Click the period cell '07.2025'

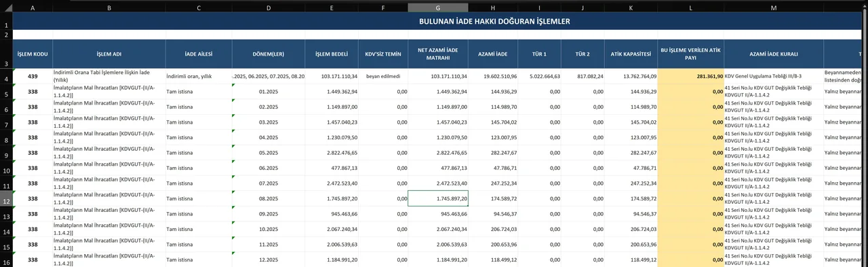(x=269, y=183)
